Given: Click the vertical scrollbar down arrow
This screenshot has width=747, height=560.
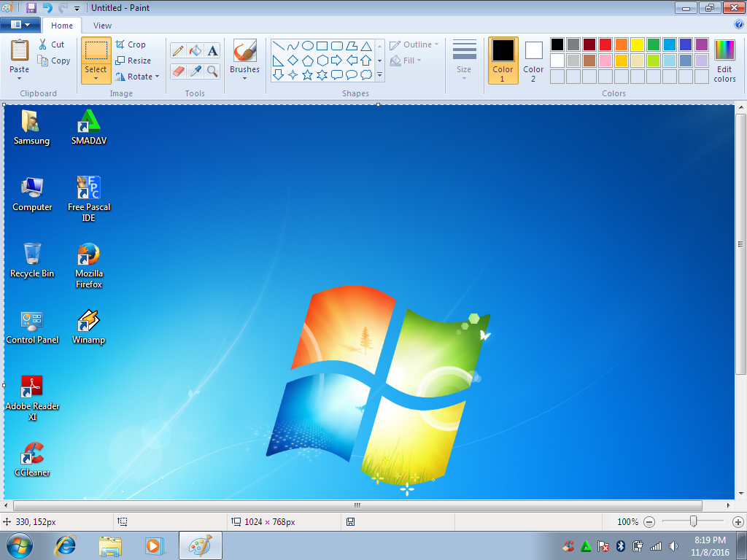Looking at the screenshot, I should [x=741, y=494].
